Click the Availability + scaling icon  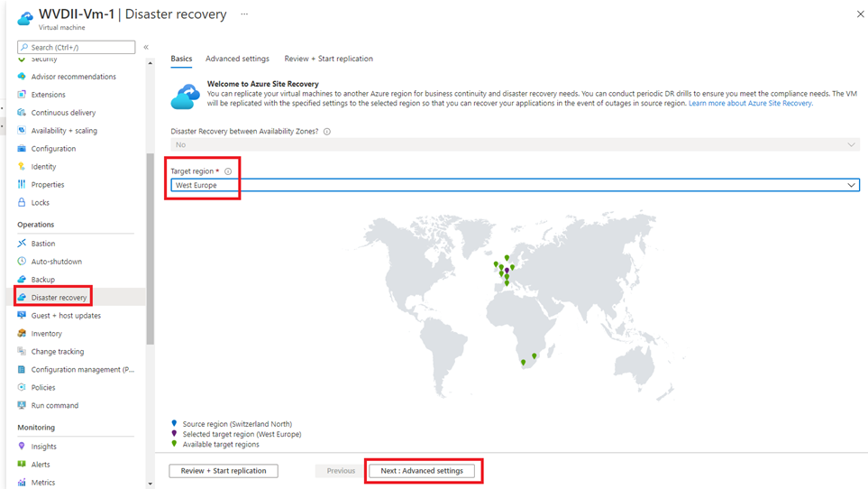point(22,130)
